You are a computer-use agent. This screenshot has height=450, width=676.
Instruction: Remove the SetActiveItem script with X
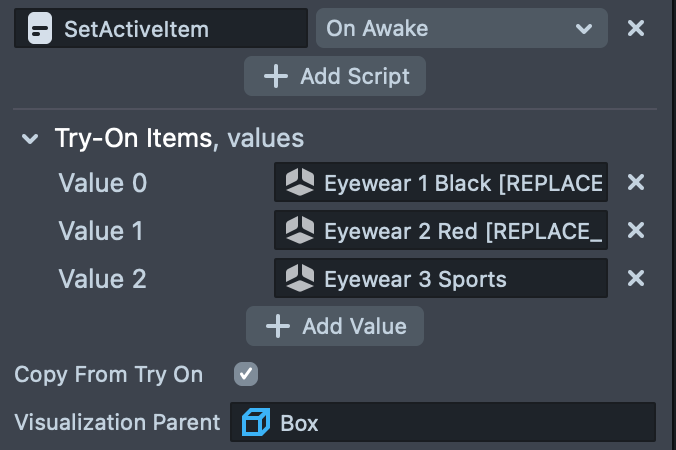point(635,29)
